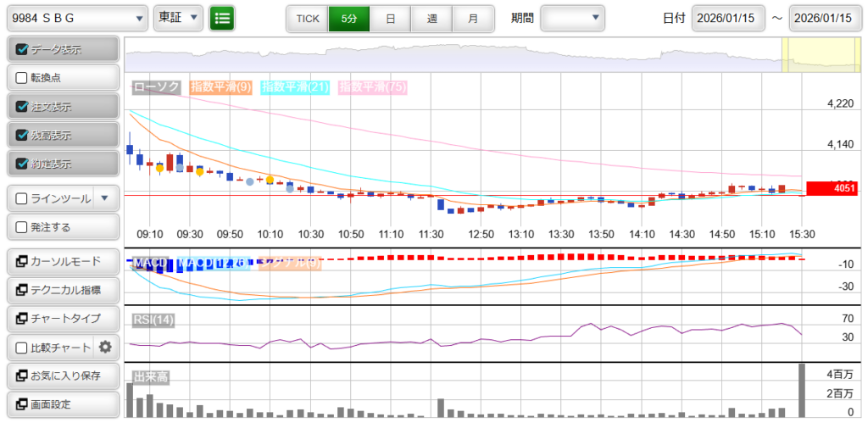Toggle the 約定表示 checkbox off

point(23,164)
